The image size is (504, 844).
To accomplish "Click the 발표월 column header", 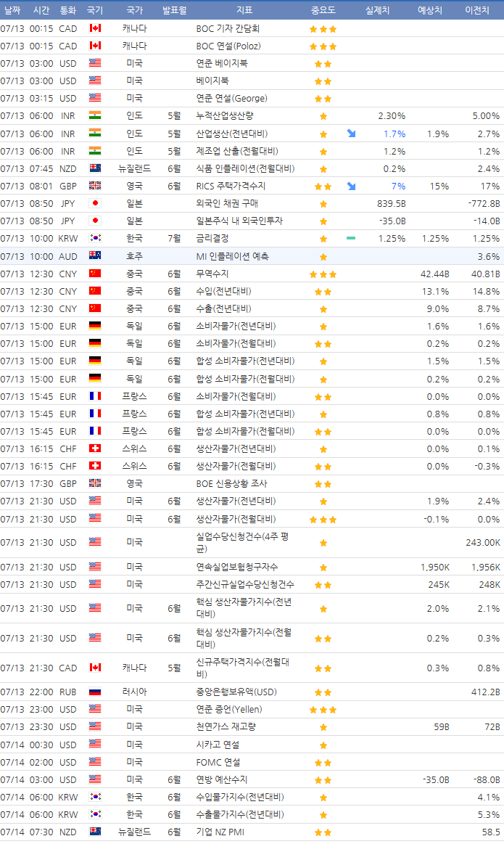I will [174, 10].
